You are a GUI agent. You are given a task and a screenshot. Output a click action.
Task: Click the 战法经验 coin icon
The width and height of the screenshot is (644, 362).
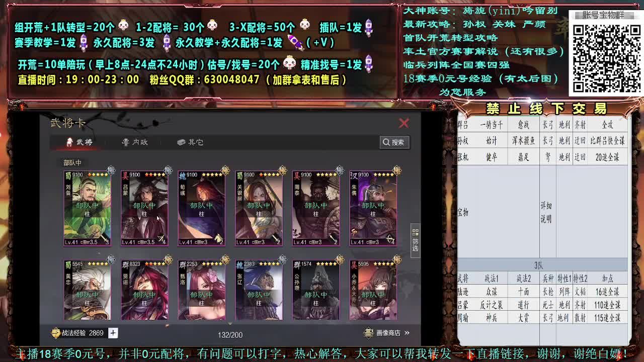(x=56, y=333)
